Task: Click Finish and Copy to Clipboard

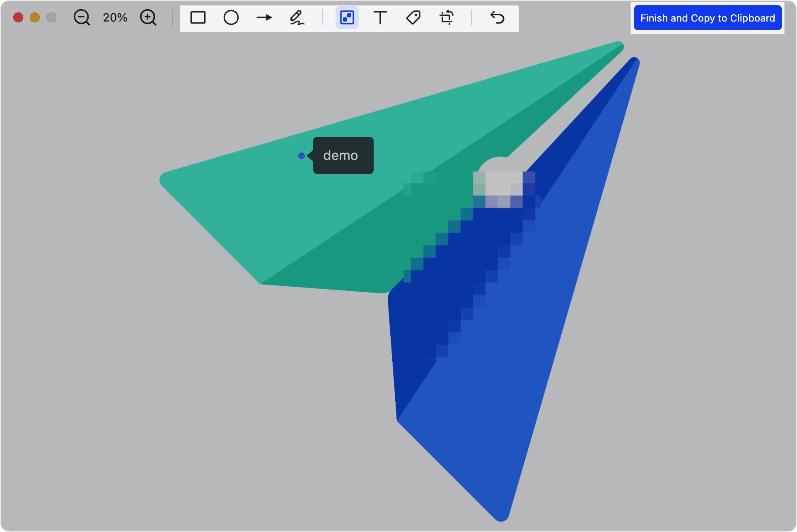Action: click(708, 18)
